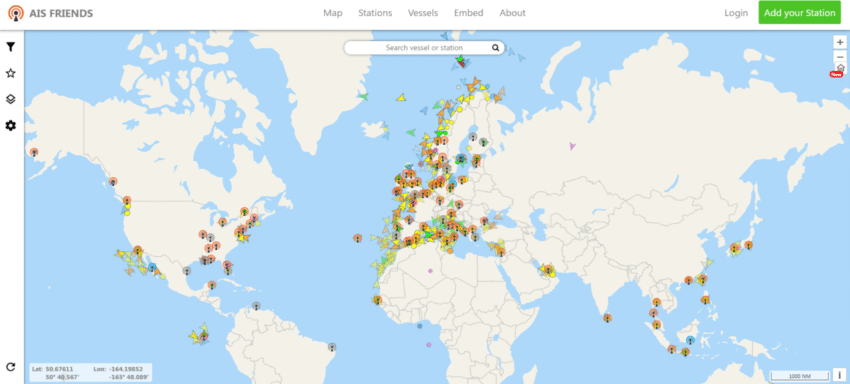Zoom out with the minus button
The height and width of the screenshot is (384, 850).
pyautogui.click(x=840, y=56)
